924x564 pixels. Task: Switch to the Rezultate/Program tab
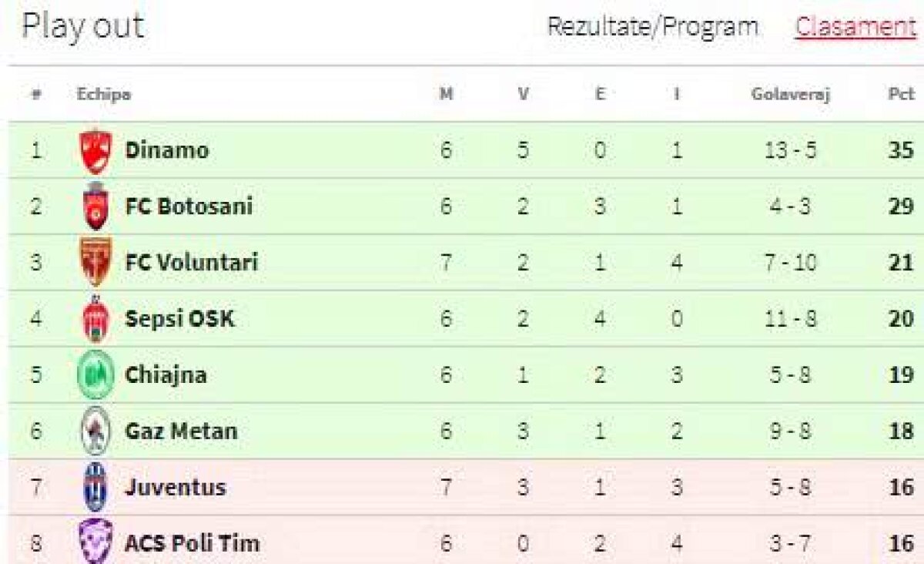point(652,27)
